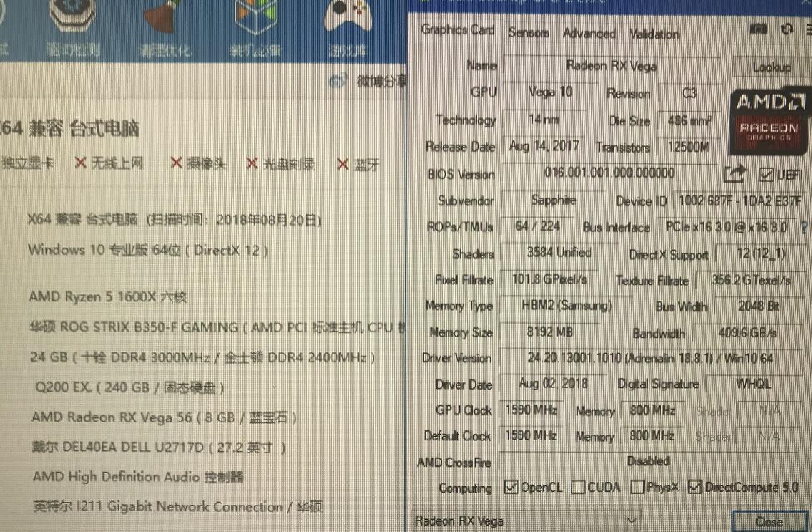The image size is (812, 532).
Task: Click '12500M' transistors value
Action: [689, 147]
